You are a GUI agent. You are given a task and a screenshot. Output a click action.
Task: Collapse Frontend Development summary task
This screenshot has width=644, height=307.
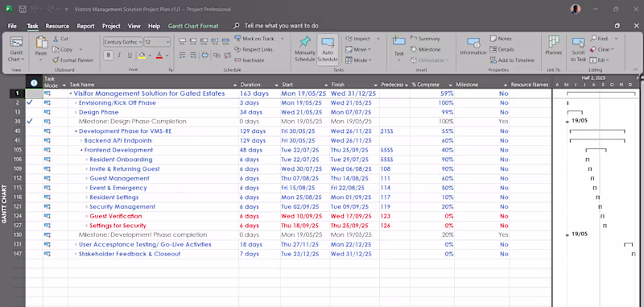81,150
